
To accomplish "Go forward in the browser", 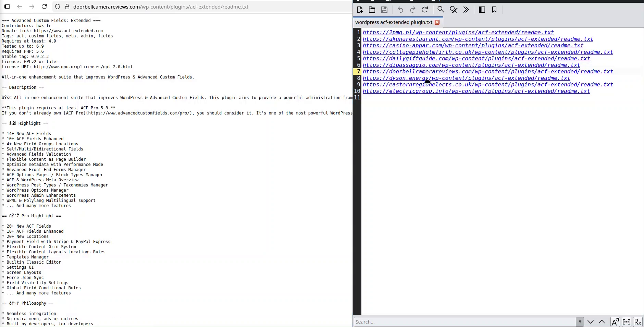I will pos(32,7).
